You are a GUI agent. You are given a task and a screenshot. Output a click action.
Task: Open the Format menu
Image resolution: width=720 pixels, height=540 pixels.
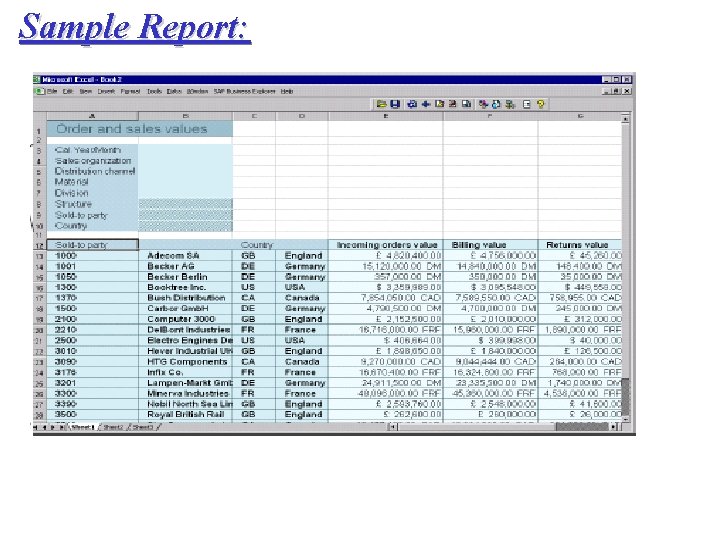pyautogui.click(x=130, y=91)
